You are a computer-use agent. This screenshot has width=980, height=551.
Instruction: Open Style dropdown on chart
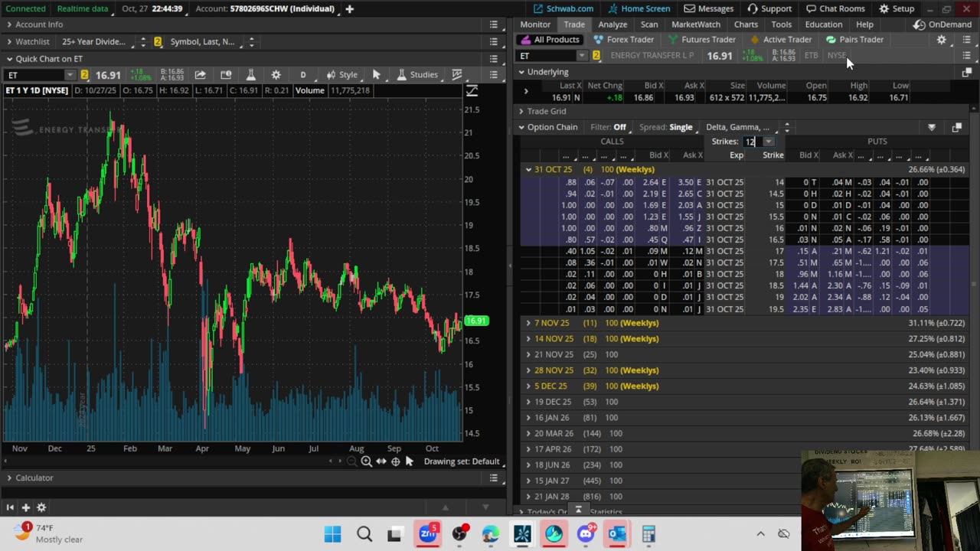point(342,75)
